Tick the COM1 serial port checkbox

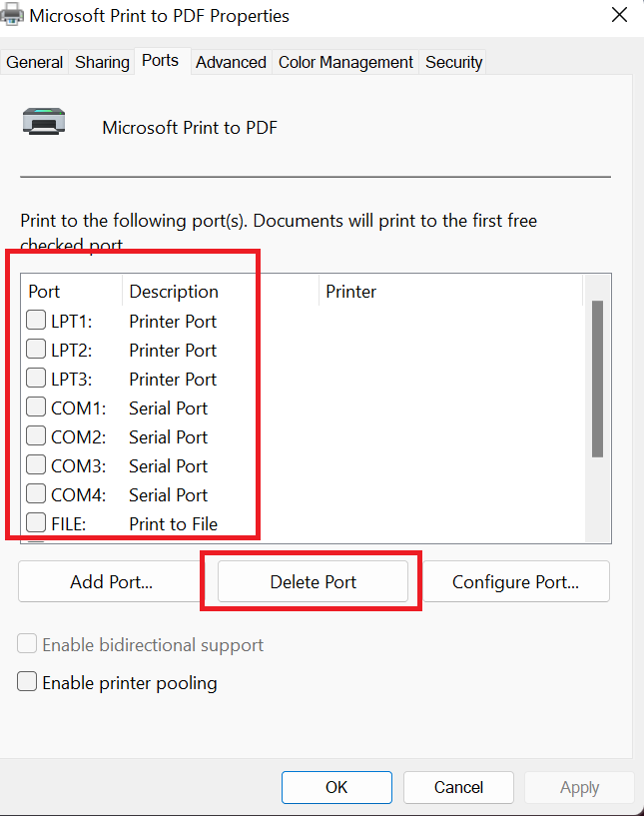tap(36, 408)
